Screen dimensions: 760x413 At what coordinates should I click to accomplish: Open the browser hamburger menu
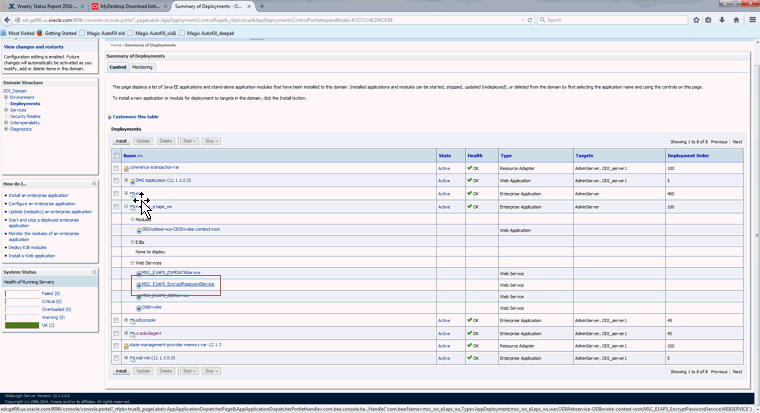(752, 20)
